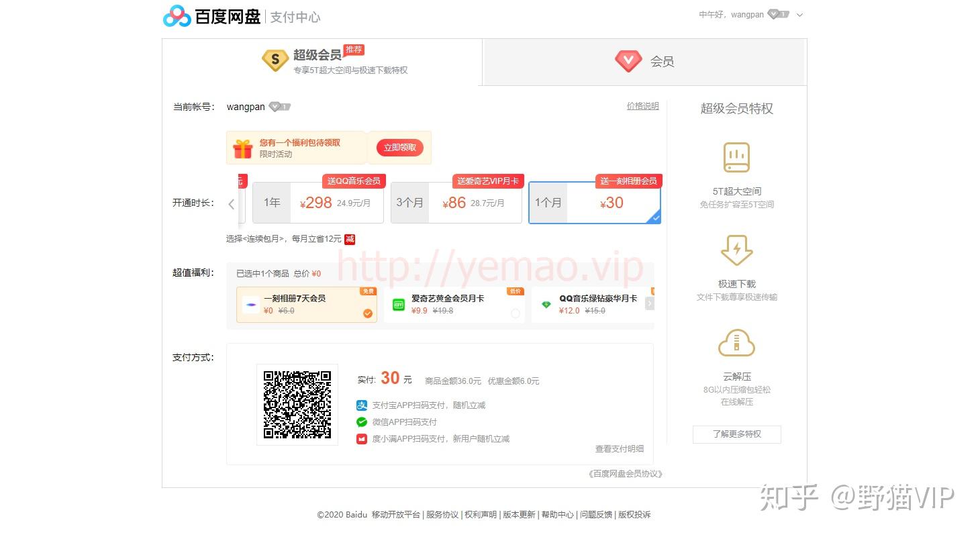Viewport: 980px width, 537px height.
Task: Click the gold S super member icon
Action: coord(275,60)
